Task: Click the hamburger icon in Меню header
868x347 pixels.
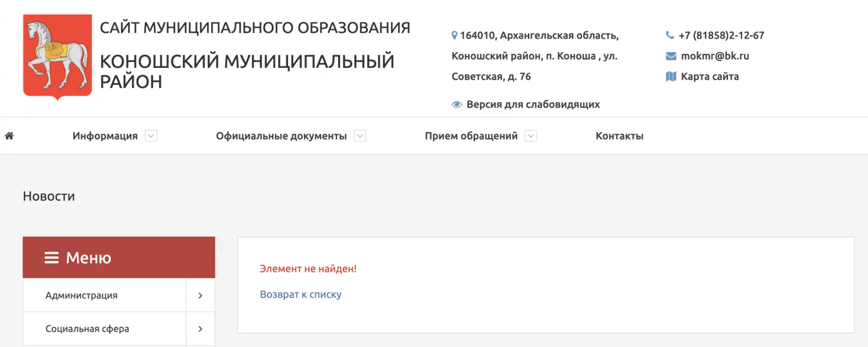Action: 52,258
